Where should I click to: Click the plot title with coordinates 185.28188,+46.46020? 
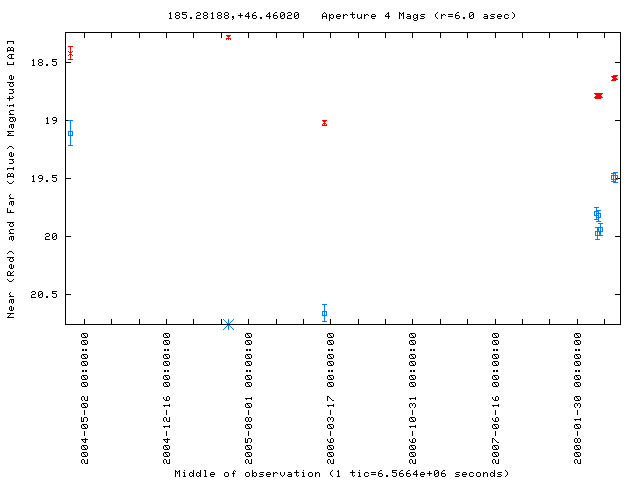(x=233, y=16)
